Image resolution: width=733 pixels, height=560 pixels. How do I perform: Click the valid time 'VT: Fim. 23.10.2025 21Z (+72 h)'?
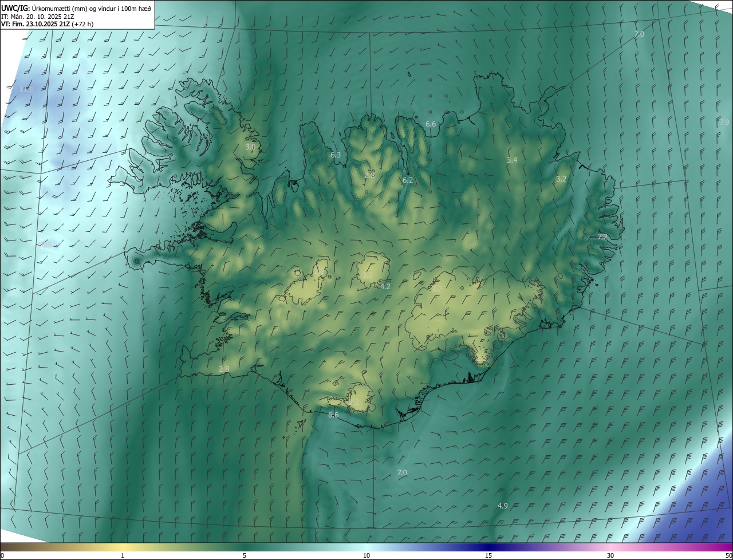tap(47, 24)
